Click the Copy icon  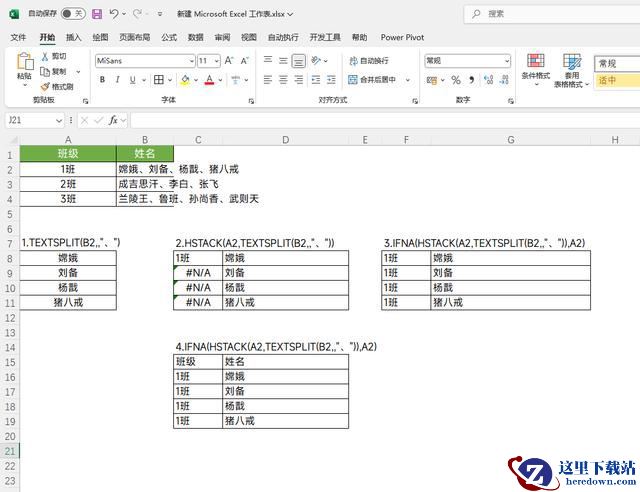coord(45,72)
